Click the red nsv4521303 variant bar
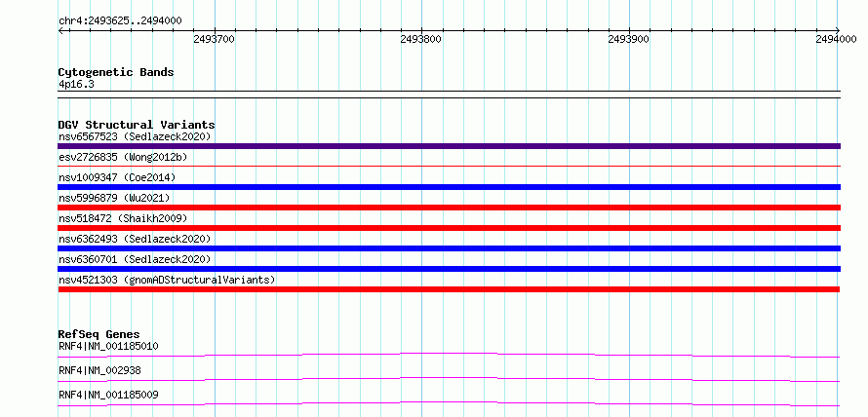This screenshot has width=868, height=417. [449, 289]
